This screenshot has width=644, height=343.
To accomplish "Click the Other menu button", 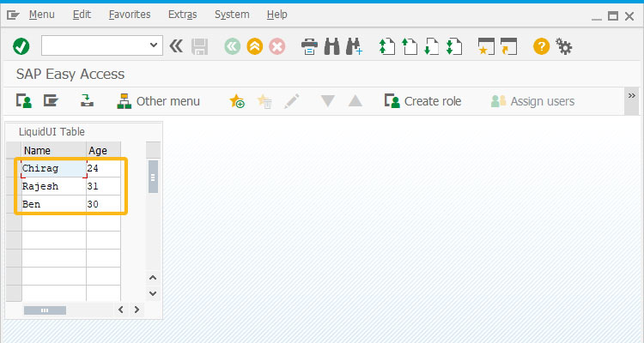I will [x=159, y=101].
